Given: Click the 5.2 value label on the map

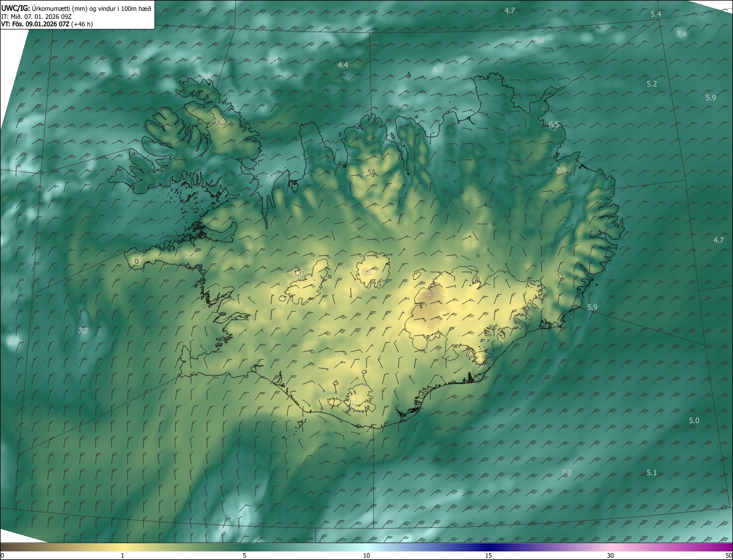Looking at the screenshot, I should (x=652, y=84).
